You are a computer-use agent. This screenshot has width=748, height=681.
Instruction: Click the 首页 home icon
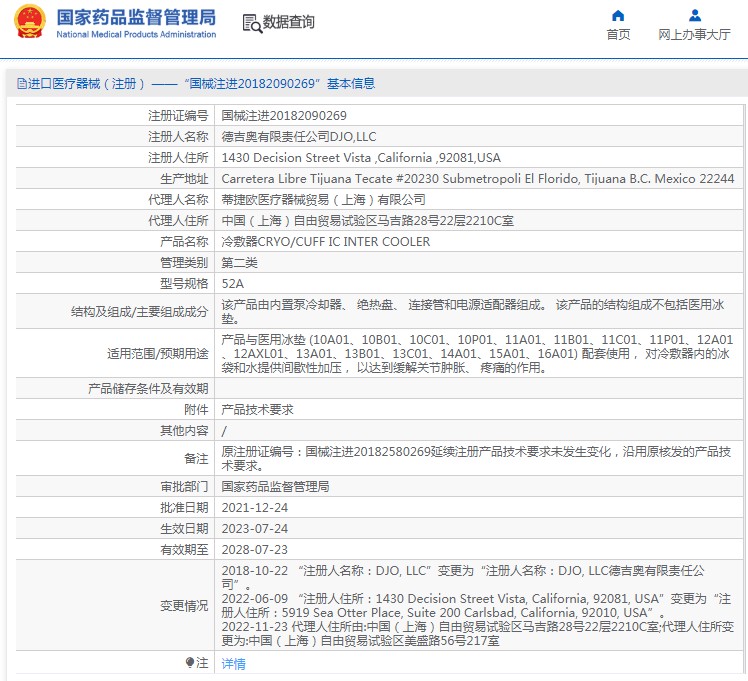pos(618,16)
